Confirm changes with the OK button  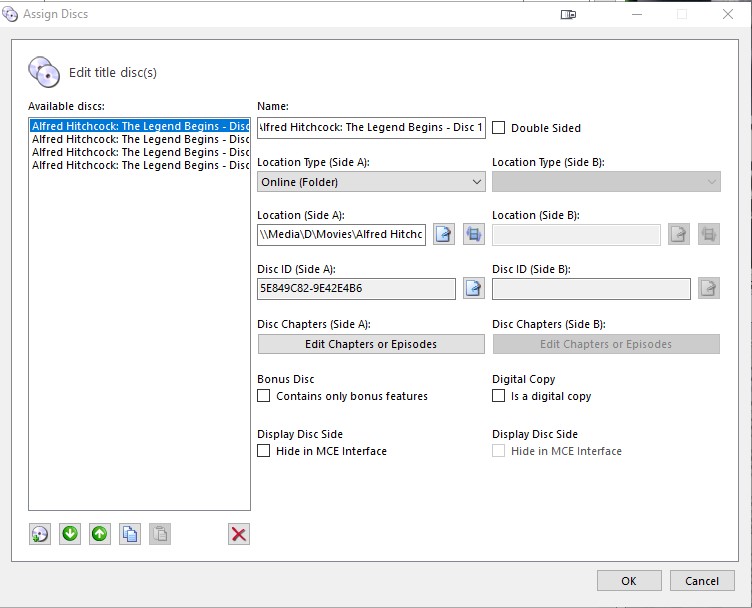pyautogui.click(x=629, y=581)
